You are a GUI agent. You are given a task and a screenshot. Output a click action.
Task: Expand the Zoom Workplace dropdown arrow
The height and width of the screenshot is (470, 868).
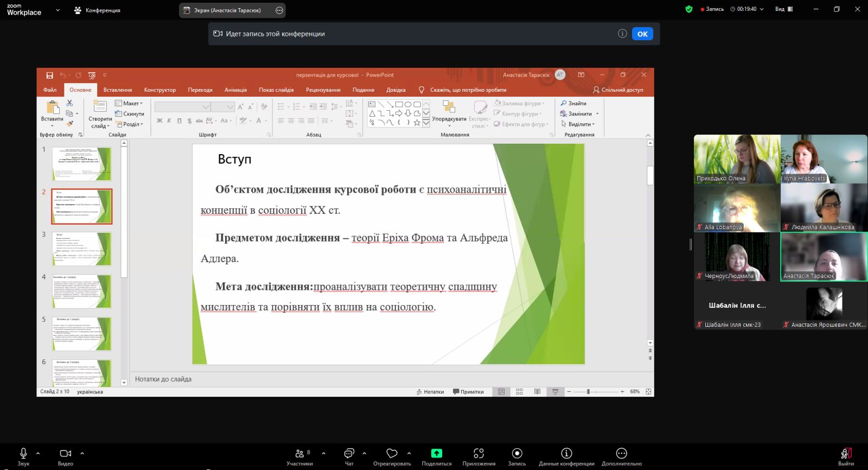click(58, 10)
